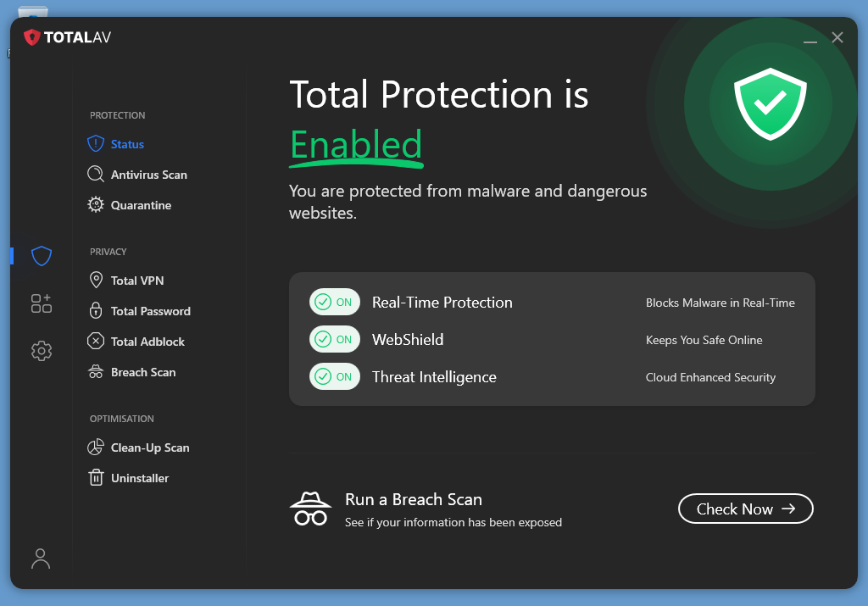The width and height of the screenshot is (868, 606).
Task: Select the Status menu item
Action: click(127, 144)
